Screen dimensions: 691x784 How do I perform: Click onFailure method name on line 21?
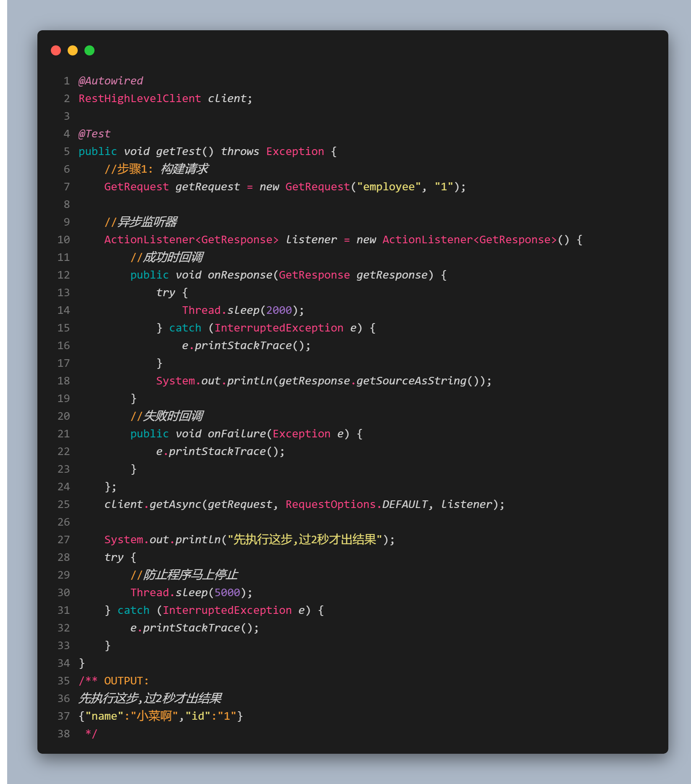pyautogui.click(x=237, y=434)
